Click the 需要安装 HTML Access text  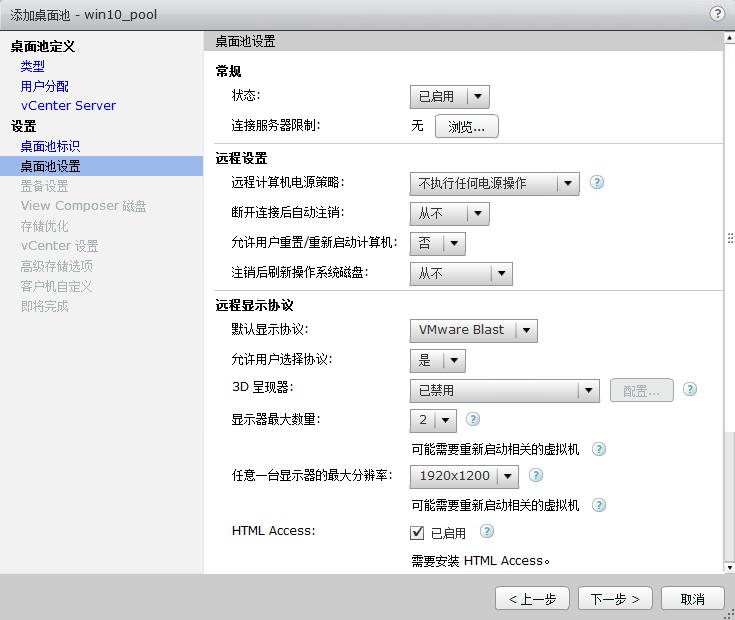click(480, 561)
